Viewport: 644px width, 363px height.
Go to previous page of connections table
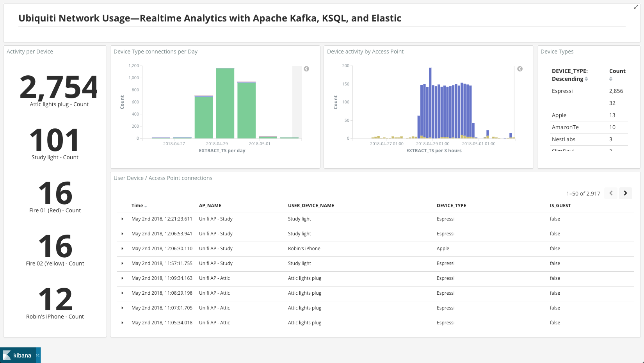tap(611, 193)
